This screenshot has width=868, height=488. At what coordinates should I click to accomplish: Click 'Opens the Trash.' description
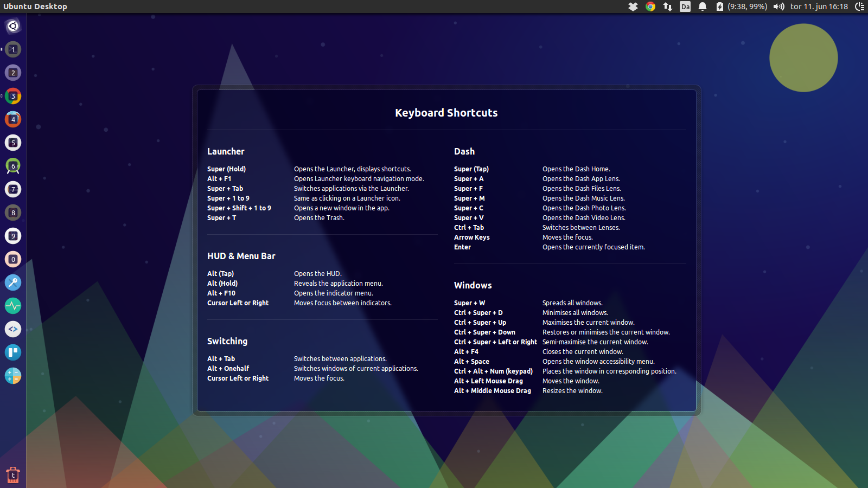tap(319, 218)
